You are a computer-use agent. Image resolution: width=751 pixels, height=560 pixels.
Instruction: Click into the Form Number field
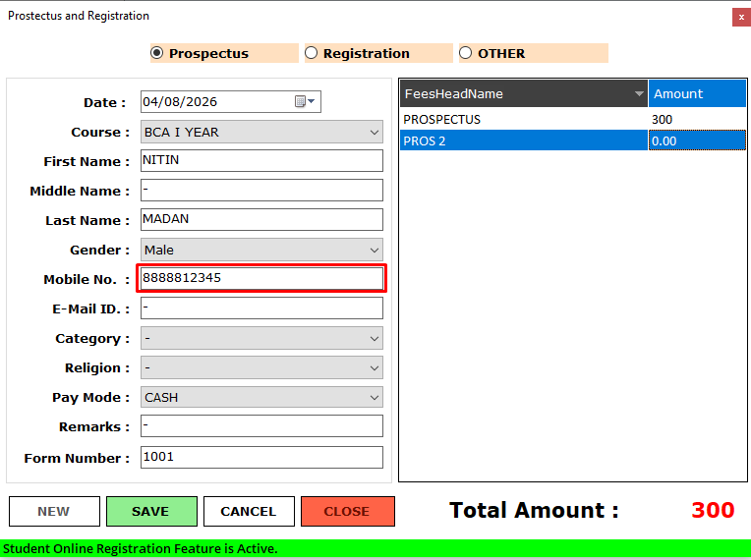click(261, 457)
